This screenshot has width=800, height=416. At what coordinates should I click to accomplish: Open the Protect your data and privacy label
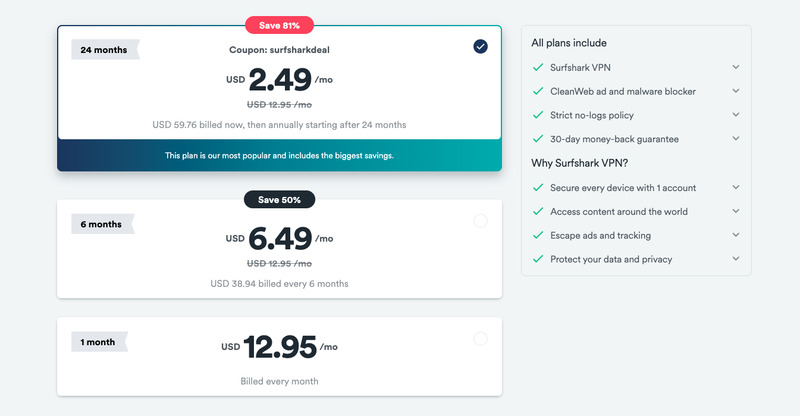611,259
